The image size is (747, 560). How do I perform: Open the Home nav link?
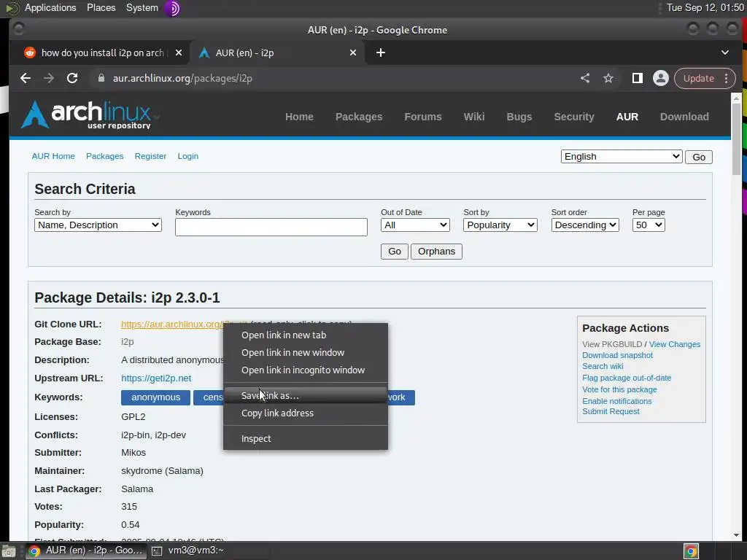[299, 117]
